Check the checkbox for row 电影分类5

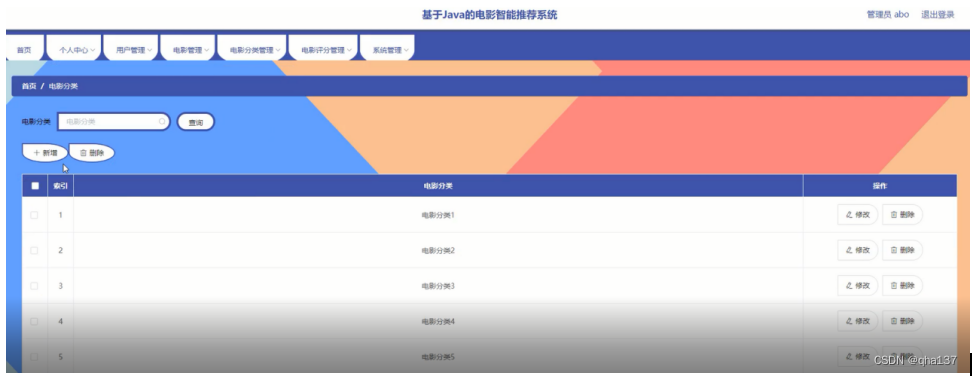[x=34, y=357]
